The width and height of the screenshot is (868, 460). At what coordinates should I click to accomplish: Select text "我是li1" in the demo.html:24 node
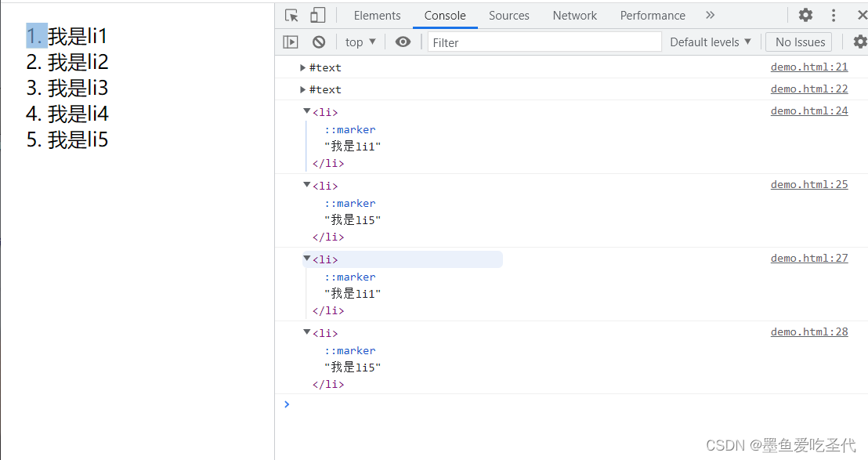(x=353, y=146)
